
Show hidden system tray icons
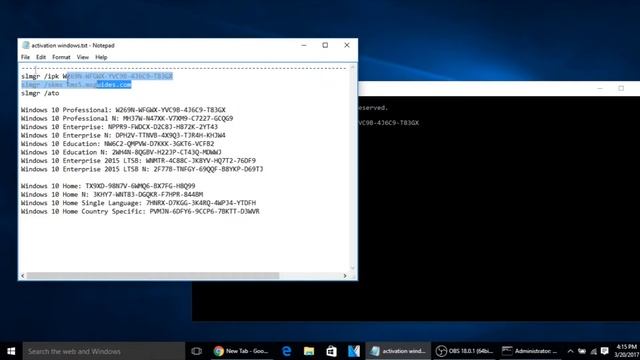coord(570,351)
